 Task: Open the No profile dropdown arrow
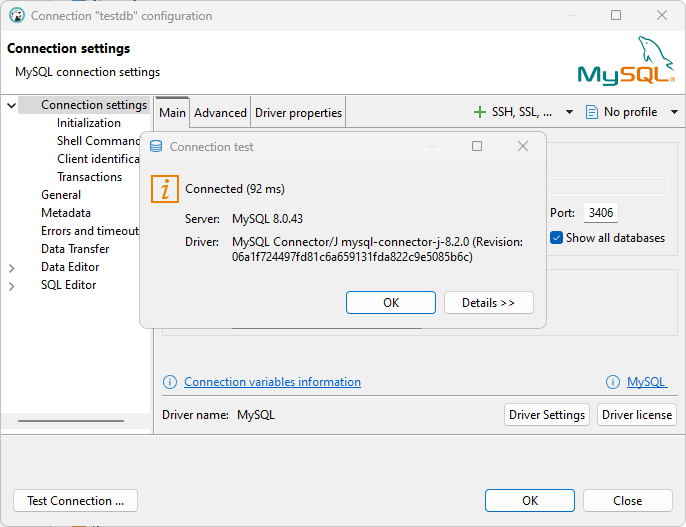coord(674,112)
